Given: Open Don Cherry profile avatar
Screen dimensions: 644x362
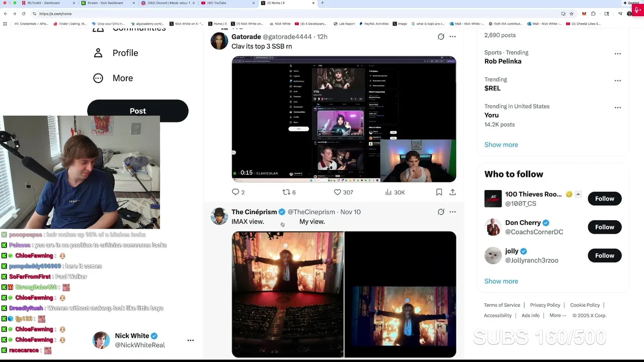Looking at the screenshot, I should pos(493,227).
